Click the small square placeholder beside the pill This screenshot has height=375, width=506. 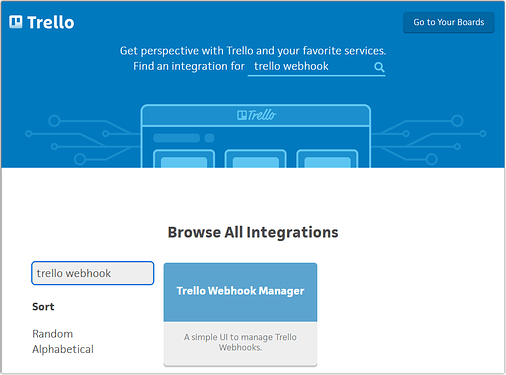[209, 138]
